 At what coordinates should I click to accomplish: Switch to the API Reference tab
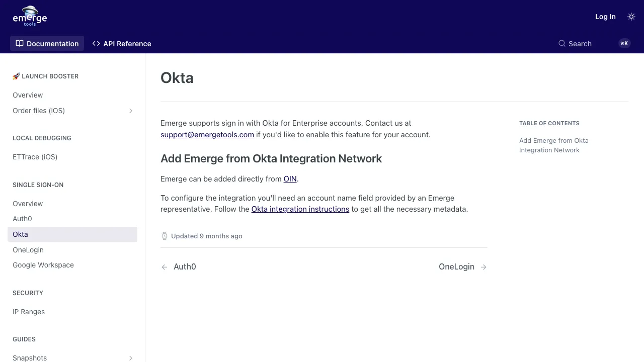122,44
